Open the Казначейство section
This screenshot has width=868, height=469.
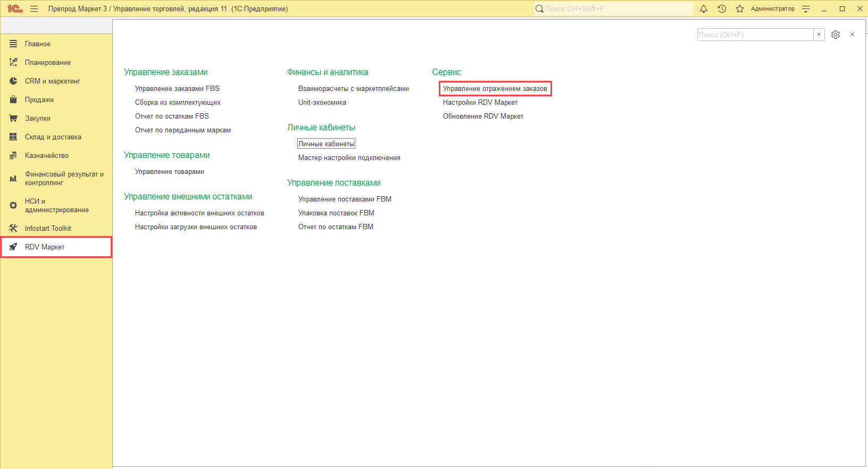click(56, 155)
